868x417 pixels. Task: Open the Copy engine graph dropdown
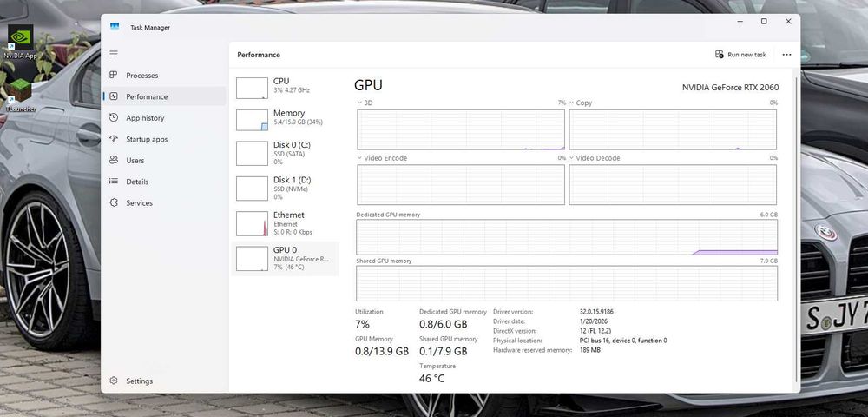(572, 103)
